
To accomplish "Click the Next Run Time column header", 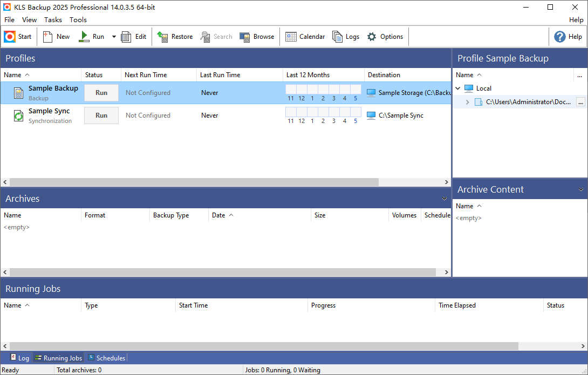I will (x=159, y=74).
